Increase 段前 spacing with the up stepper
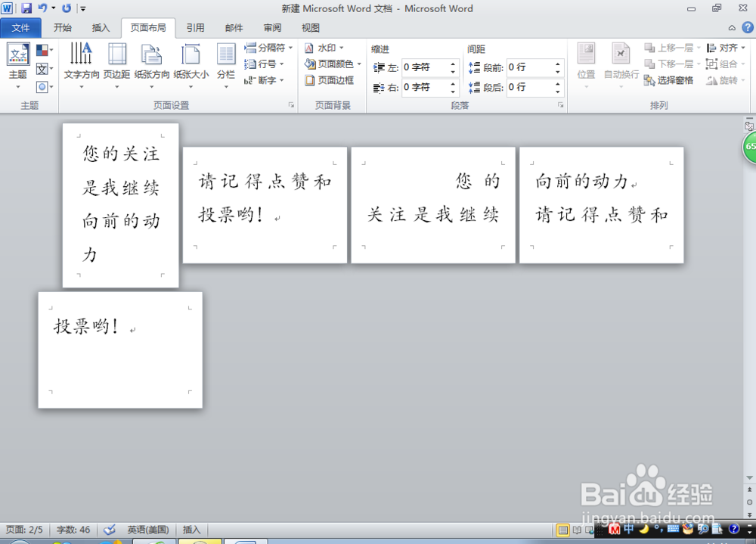Screen dimensions: 756x544 (x=558, y=65)
